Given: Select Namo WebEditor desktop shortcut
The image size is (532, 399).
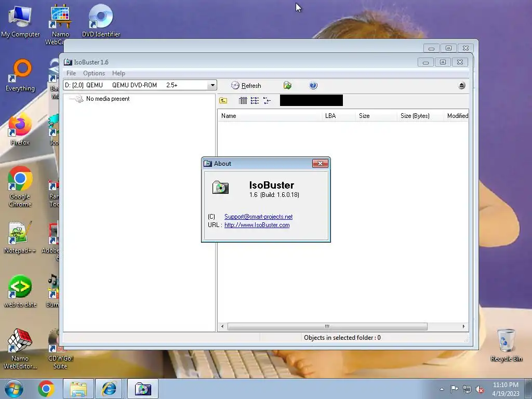Looking at the screenshot, I should [20, 349].
